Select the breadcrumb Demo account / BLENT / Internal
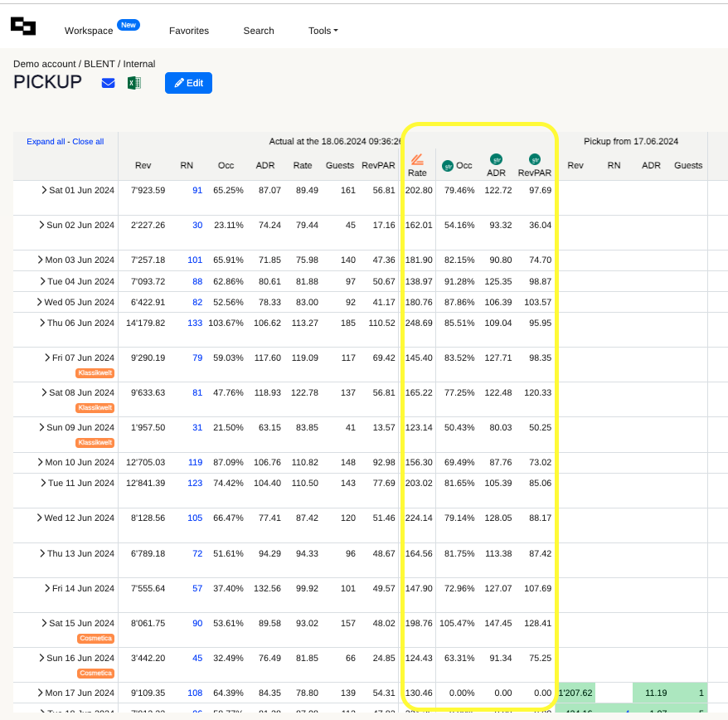The width and height of the screenshot is (728, 720). tap(84, 64)
